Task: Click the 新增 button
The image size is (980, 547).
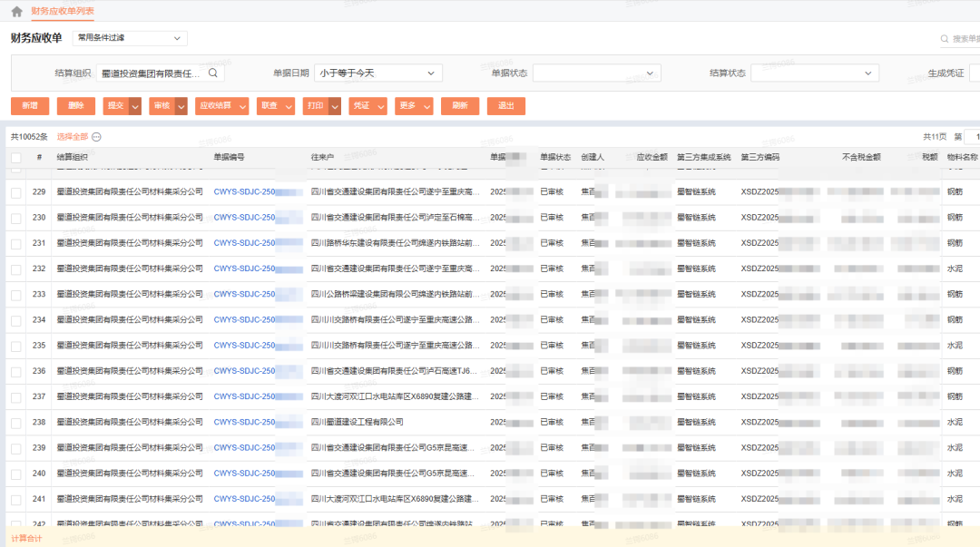Action: [x=30, y=106]
